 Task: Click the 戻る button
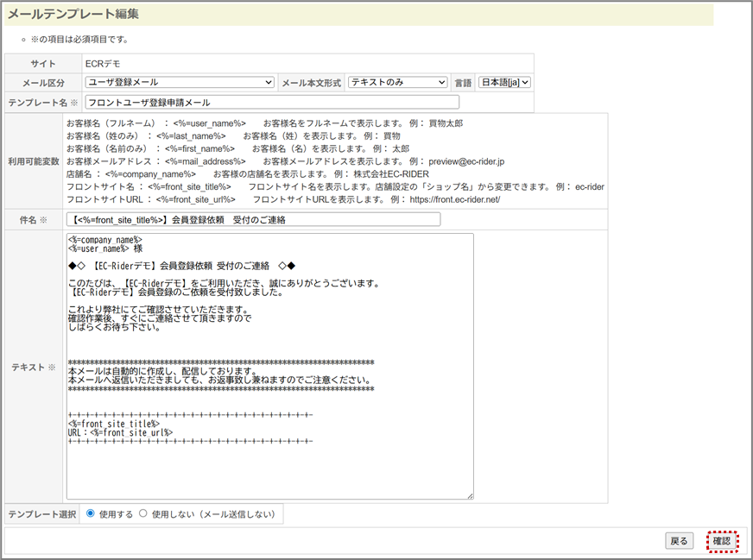click(x=680, y=541)
